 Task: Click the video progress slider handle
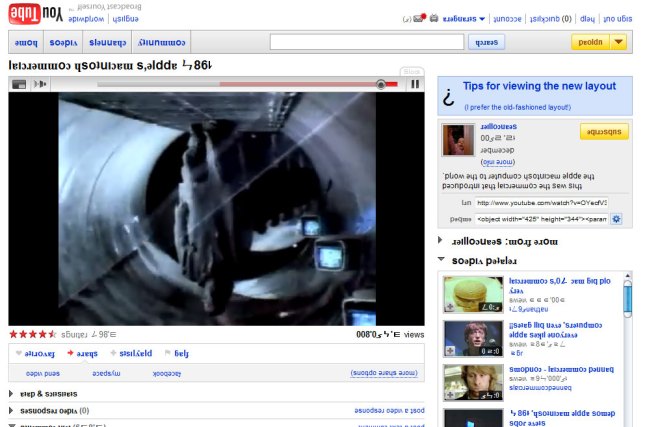pyautogui.click(x=381, y=84)
